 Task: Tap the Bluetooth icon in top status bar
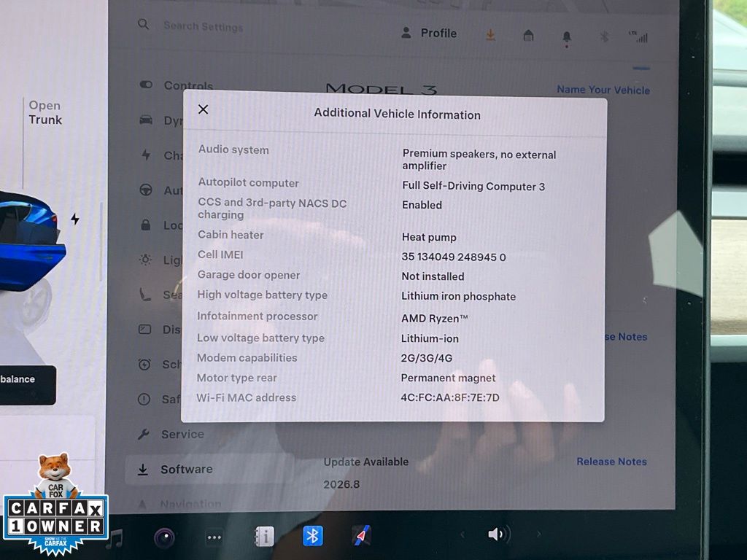coord(604,36)
